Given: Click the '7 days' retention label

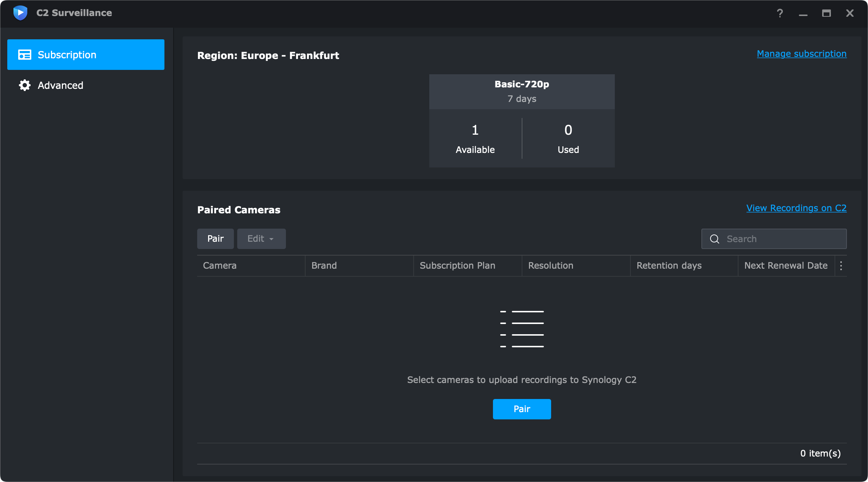Looking at the screenshot, I should pos(522,99).
